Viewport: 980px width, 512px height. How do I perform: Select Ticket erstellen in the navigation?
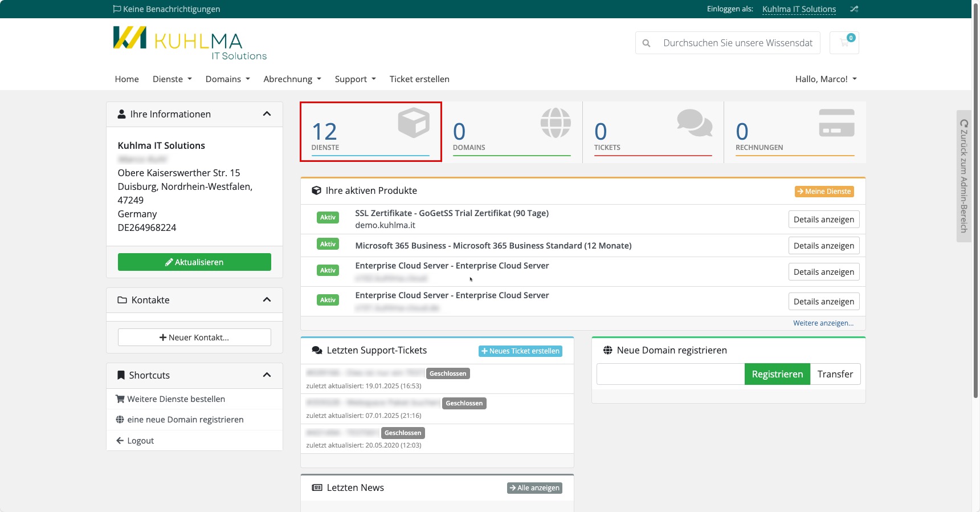pyautogui.click(x=419, y=79)
